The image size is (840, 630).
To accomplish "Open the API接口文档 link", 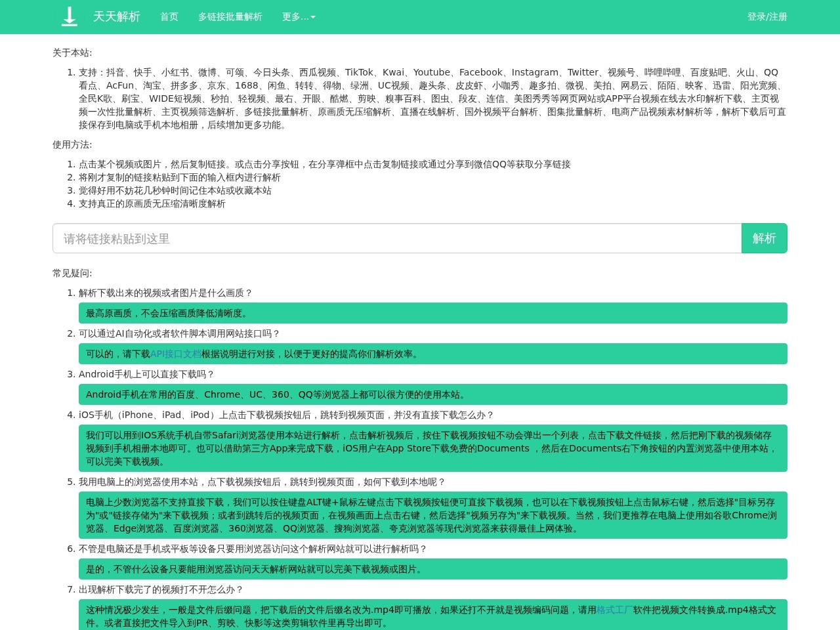I will pyautogui.click(x=176, y=354).
